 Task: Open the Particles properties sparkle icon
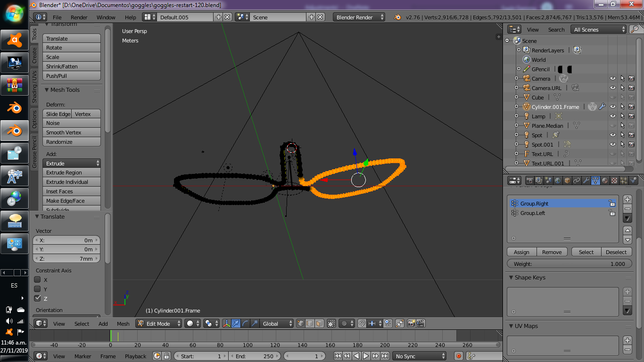pos(624,181)
